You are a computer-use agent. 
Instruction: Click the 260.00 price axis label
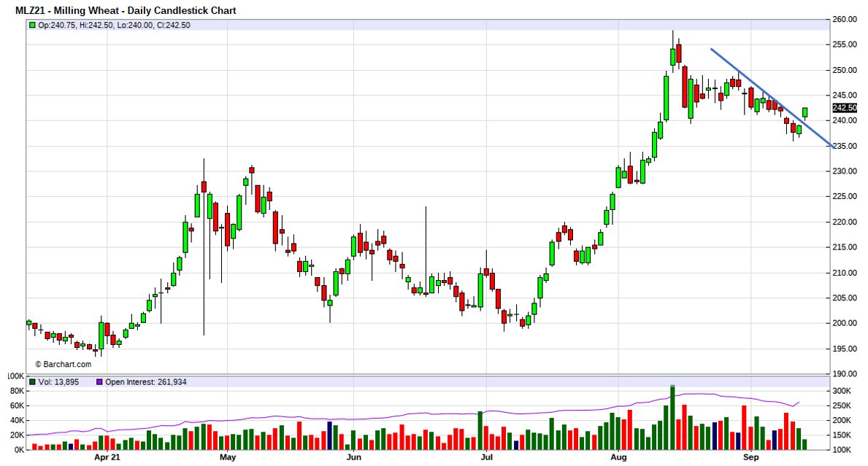point(845,20)
